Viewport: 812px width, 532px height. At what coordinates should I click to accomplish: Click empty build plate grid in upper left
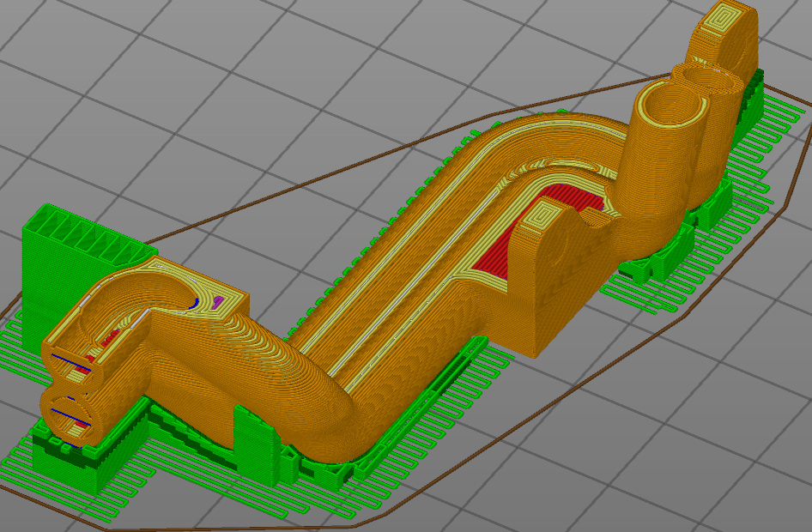129,69
